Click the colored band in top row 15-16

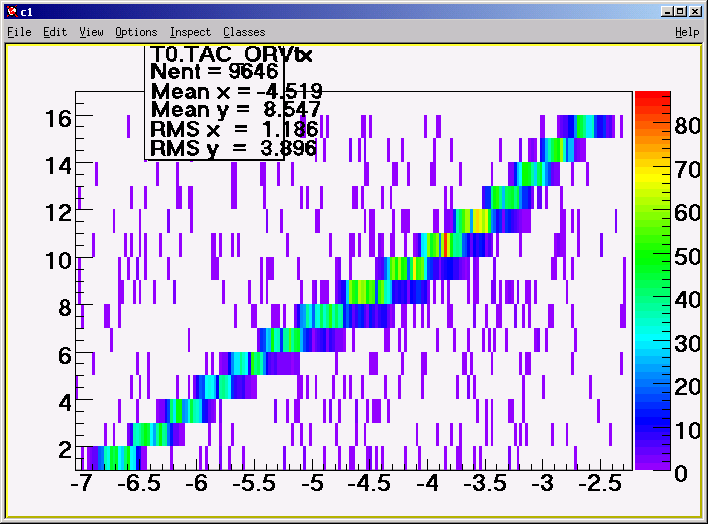586,126
